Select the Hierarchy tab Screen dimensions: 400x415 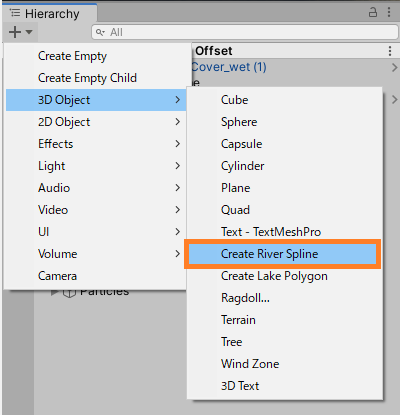click(x=49, y=14)
